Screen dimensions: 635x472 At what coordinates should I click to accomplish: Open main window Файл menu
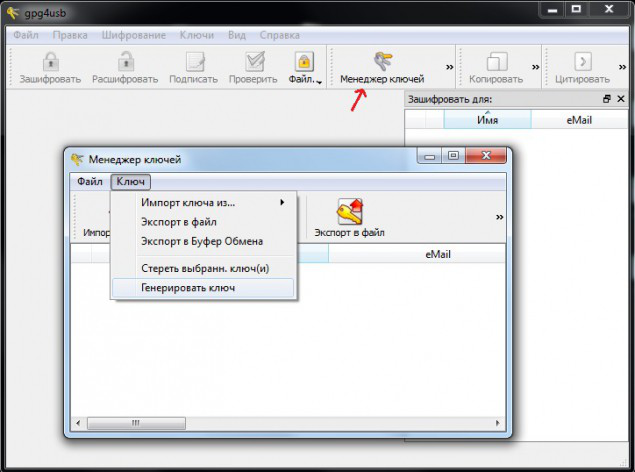click(26, 35)
